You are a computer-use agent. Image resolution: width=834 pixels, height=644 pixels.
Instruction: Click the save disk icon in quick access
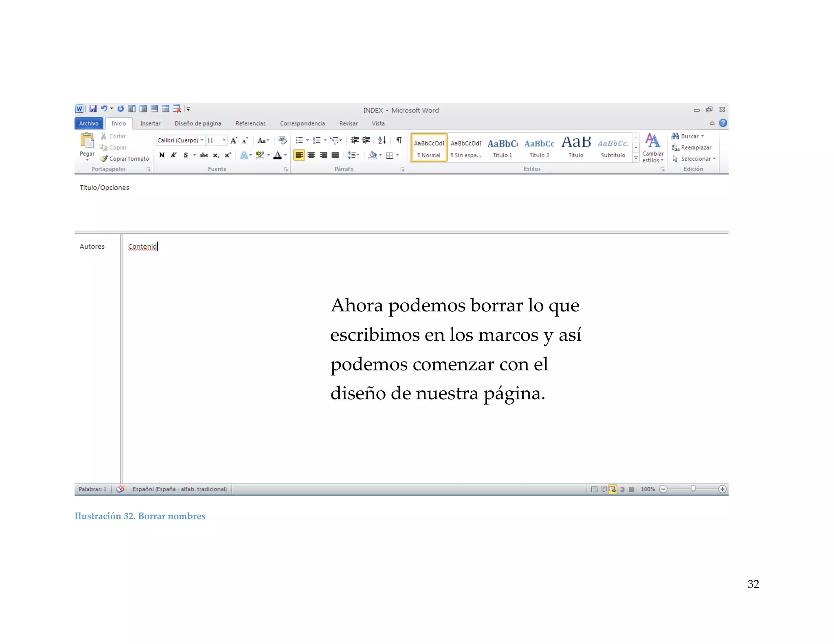[93, 109]
